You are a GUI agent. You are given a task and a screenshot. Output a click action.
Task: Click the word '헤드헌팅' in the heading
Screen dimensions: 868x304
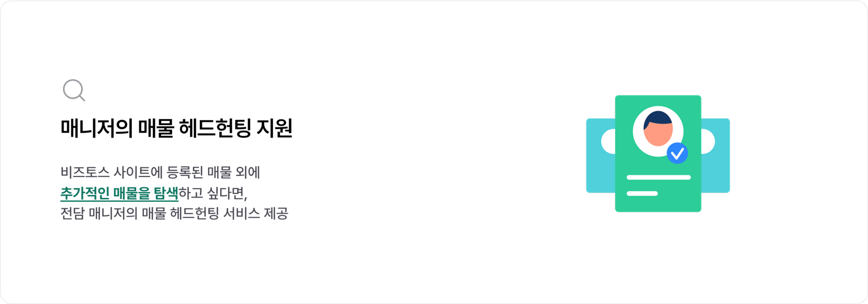pos(215,128)
